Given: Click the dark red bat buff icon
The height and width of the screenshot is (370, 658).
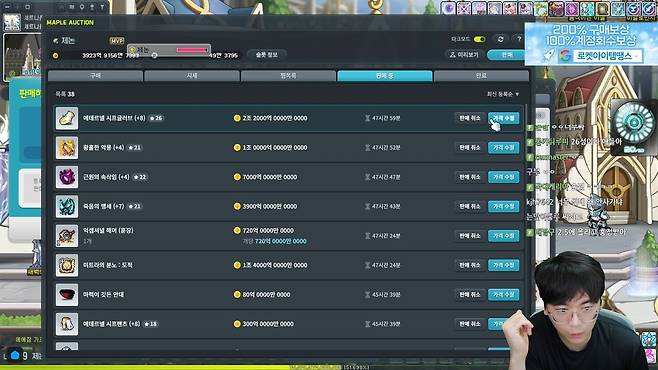Looking at the screenshot, I should click(x=556, y=8).
